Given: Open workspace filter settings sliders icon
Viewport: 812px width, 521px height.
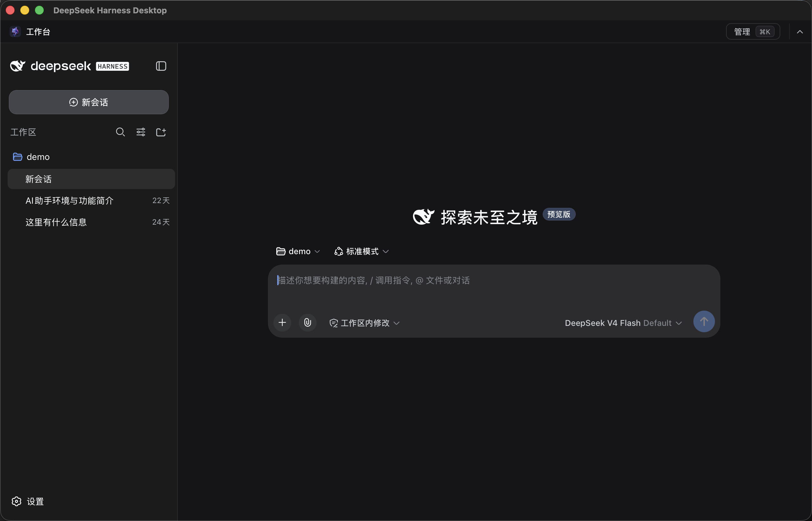Looking at the screenshot, I should pyautogui.click(x=141, y=132).
